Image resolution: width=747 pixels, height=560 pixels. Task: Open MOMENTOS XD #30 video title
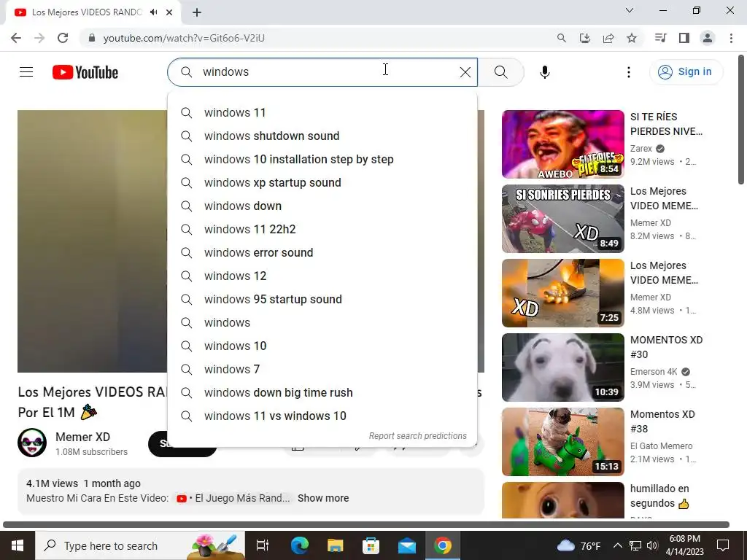[x=666, y=347]
